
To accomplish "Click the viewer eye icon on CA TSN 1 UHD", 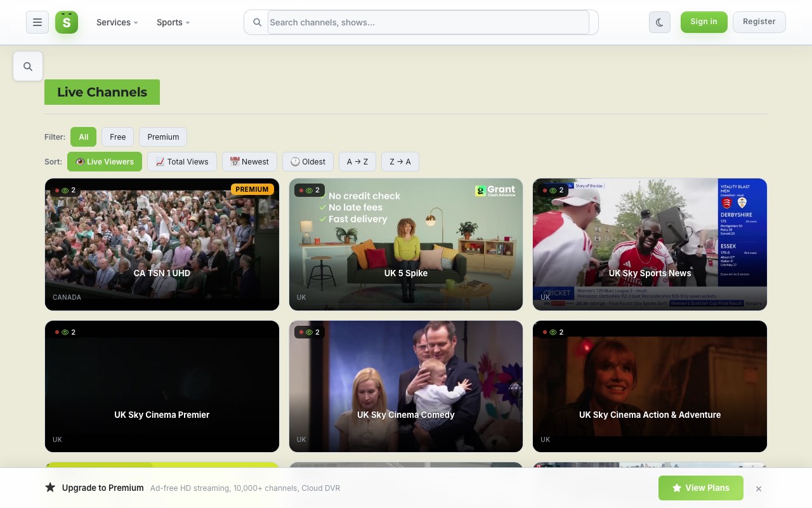I will [65, 190].
